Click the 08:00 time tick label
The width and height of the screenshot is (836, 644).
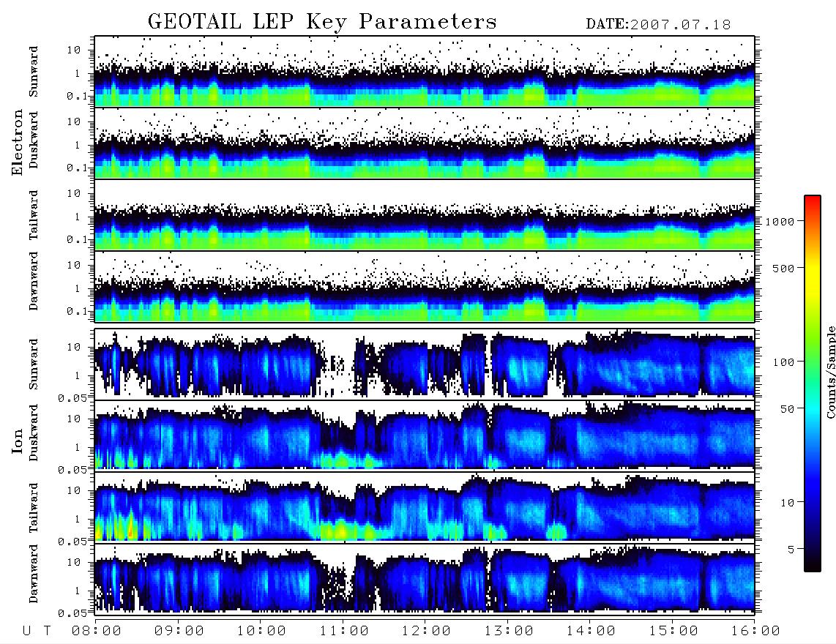tap(97, 631)
